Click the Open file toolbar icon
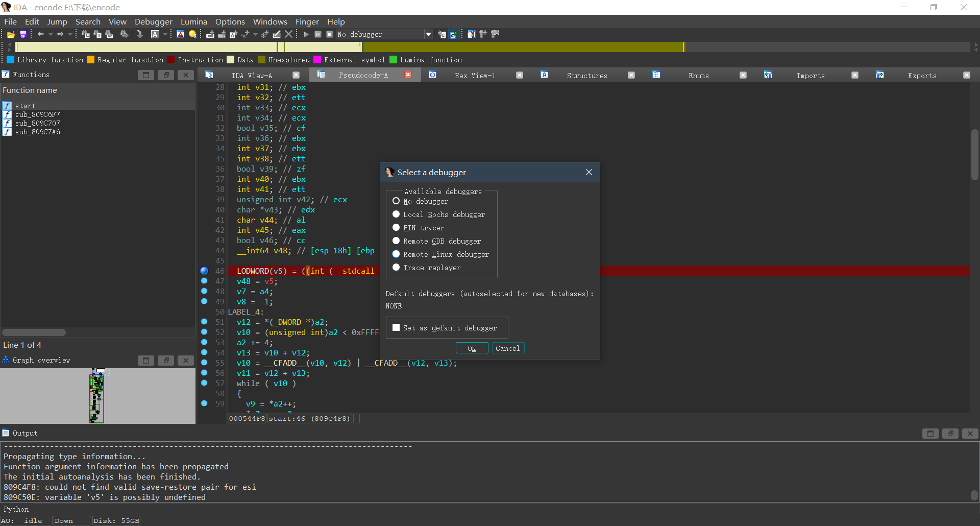 pos(11,34)
